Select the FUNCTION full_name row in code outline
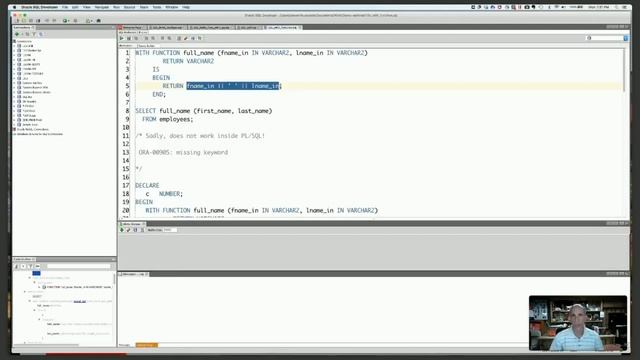Screen dimensions: 640x360 78,287
